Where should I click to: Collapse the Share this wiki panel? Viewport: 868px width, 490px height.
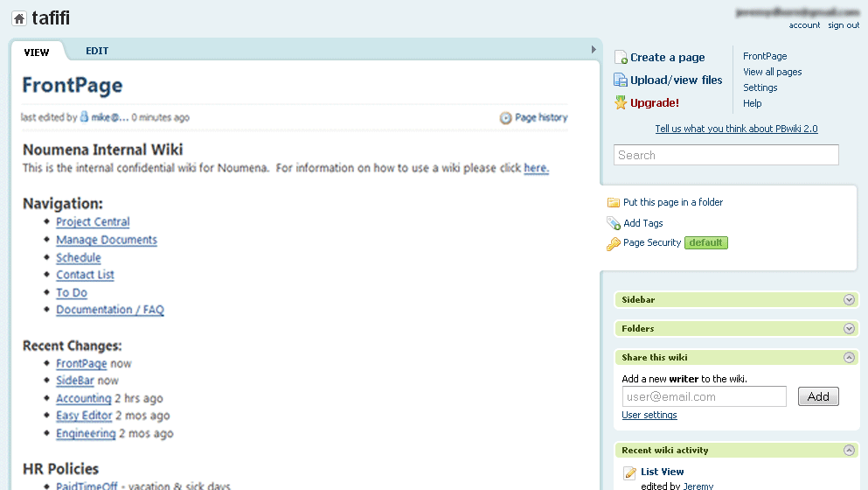click(x=848, y=358)
